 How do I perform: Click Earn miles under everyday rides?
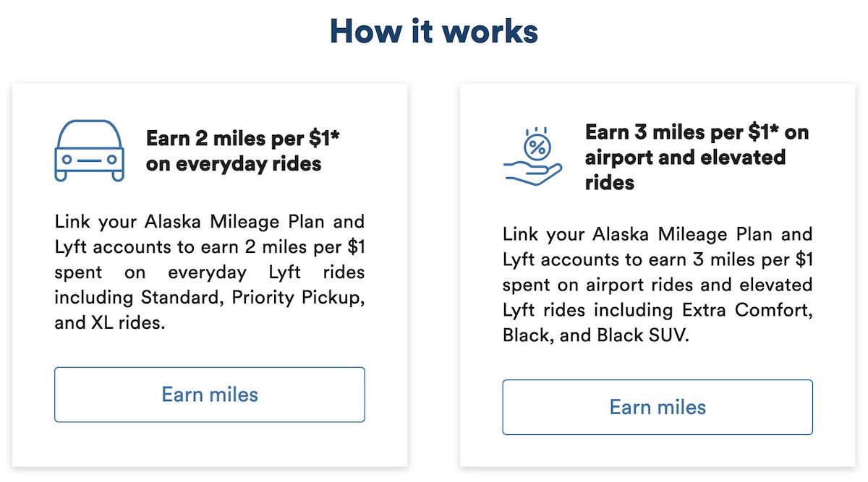point(210,395)
